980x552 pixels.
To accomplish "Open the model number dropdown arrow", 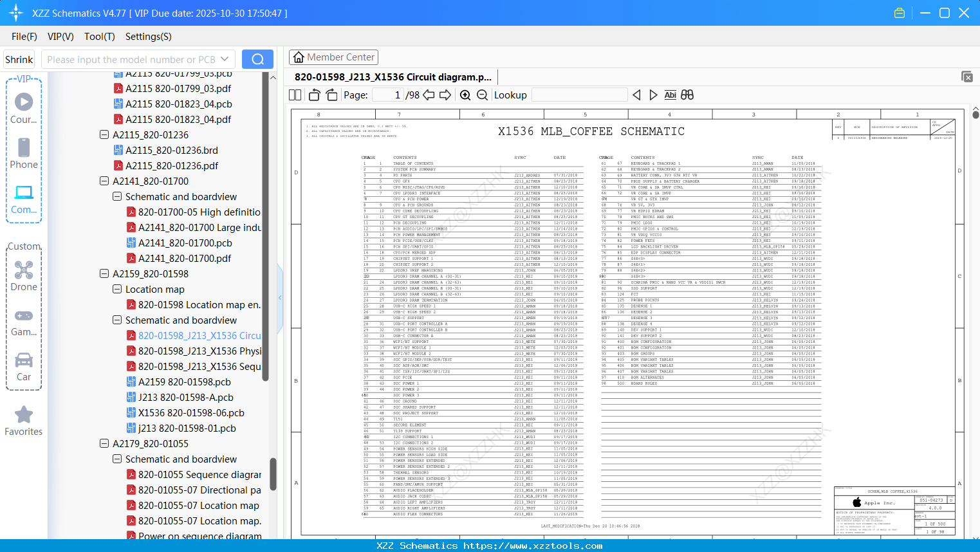I will (x=225, y=59).
